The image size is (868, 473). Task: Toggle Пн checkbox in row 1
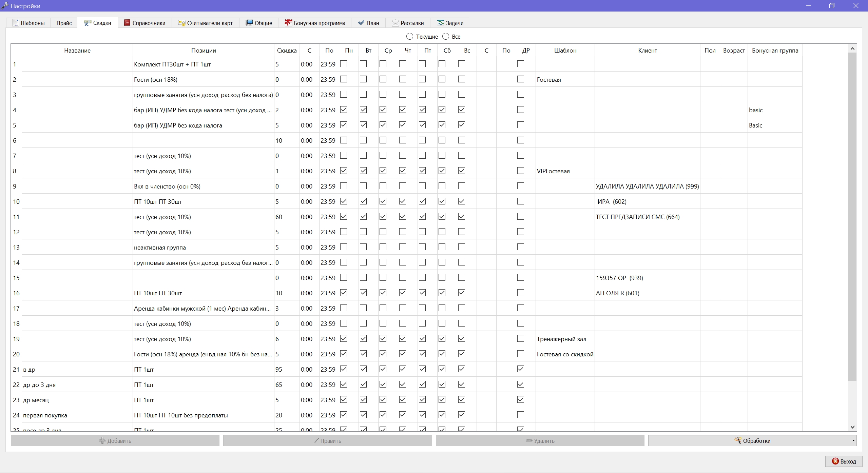pyautogui.click(x=344, y=64)
